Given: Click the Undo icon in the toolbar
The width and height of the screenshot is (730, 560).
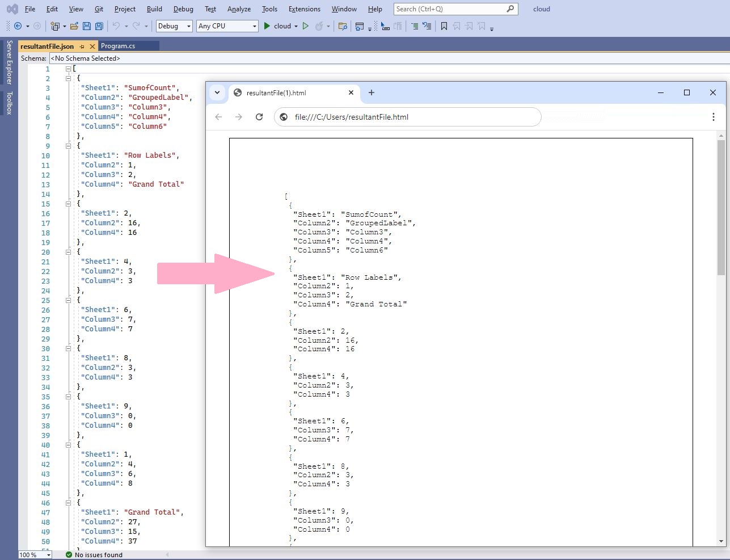Looking at the screenshot, I should (117, 26).
